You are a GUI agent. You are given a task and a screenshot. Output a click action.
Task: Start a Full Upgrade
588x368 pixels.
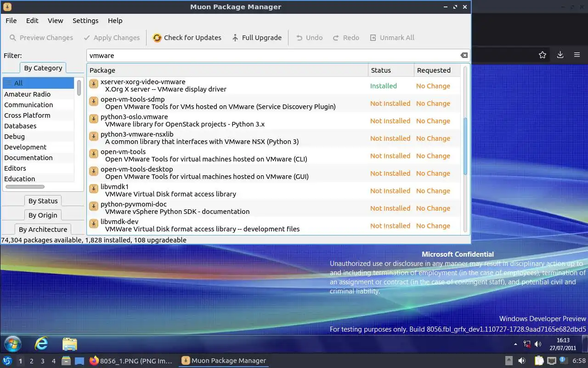pyautogui.click(x=257, y=38)
